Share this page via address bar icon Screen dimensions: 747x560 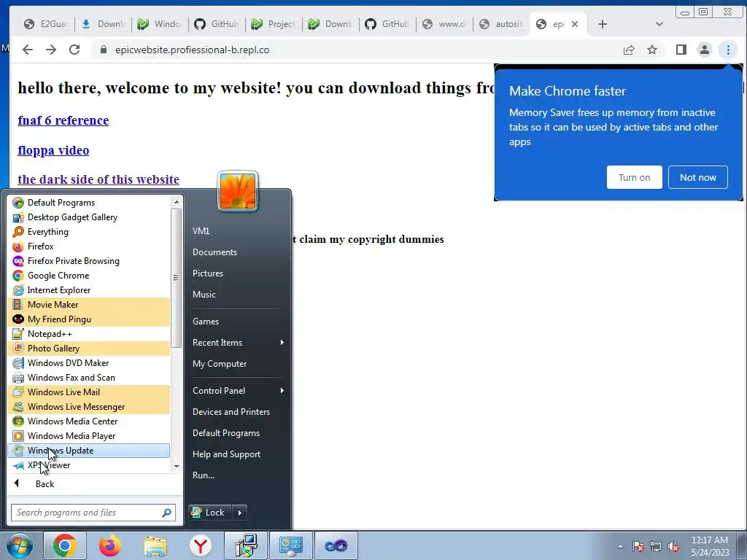629,50
